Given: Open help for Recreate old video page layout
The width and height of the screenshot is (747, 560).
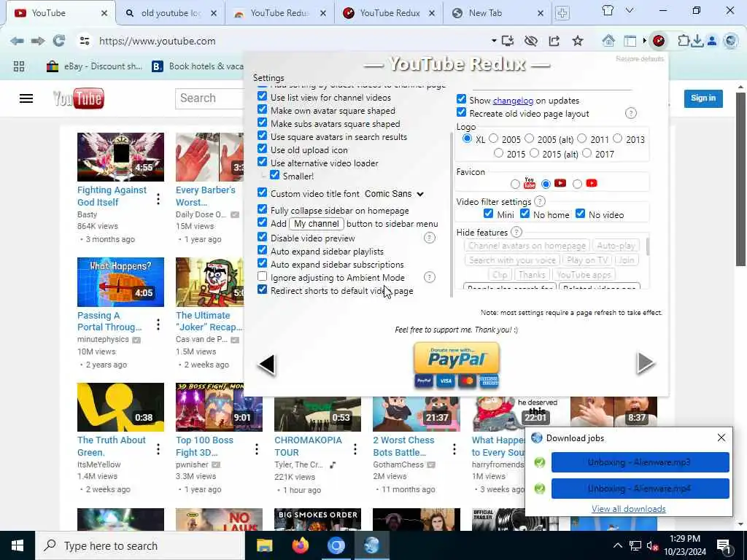Looking at the screenshot, I should click(630, 113).
